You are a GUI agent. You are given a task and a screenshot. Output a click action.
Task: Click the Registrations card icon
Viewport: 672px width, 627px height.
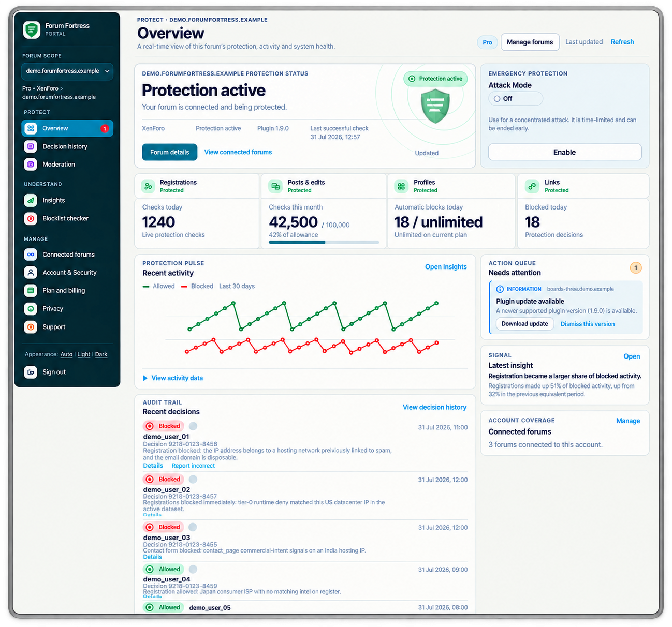pos(148,186)
